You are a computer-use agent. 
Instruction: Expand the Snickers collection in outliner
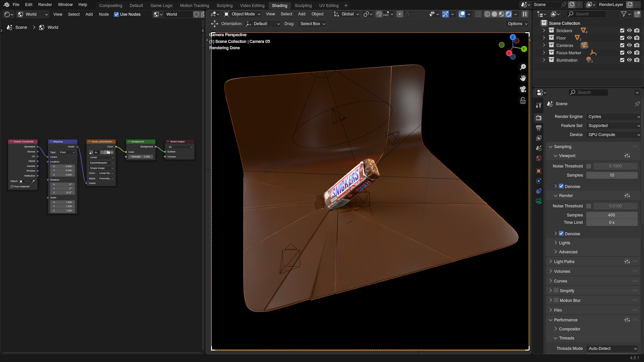coord(544,31)
